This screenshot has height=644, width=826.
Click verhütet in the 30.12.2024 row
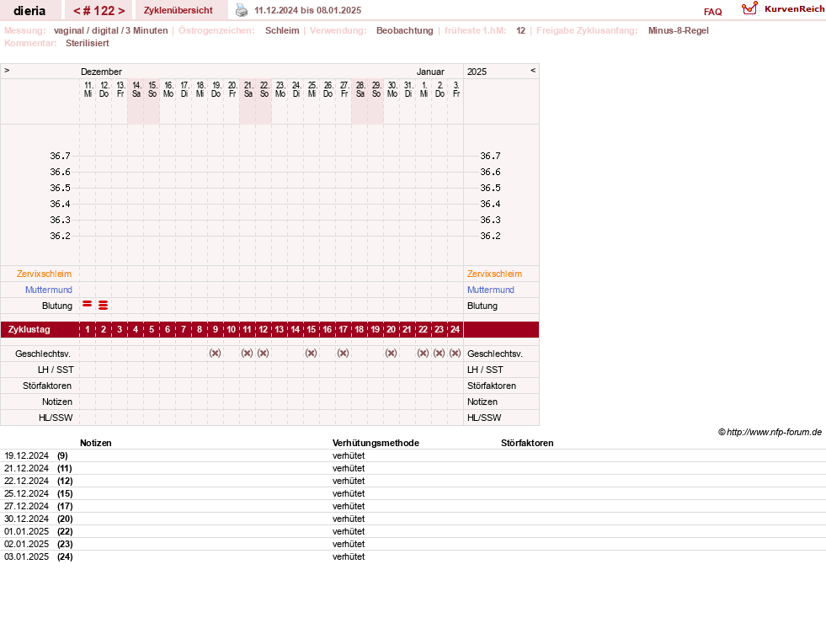point(349,519)
